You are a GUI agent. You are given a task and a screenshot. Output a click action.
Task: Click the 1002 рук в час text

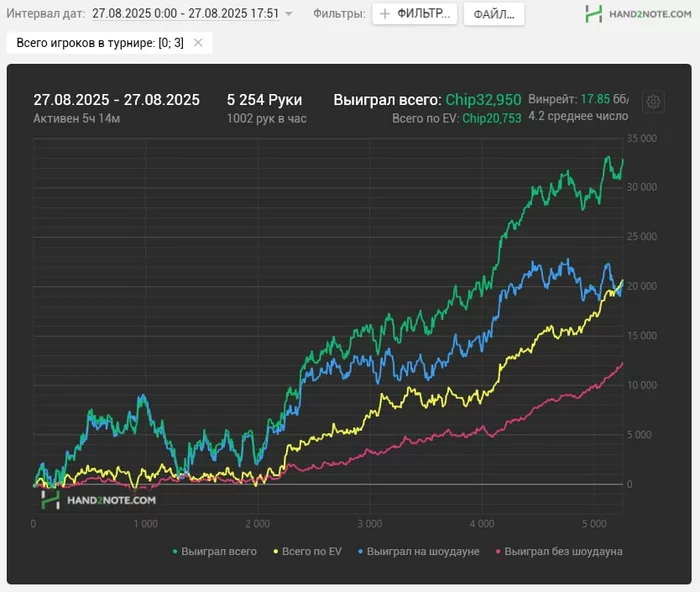pyautogui.click(x=267, y=118)
